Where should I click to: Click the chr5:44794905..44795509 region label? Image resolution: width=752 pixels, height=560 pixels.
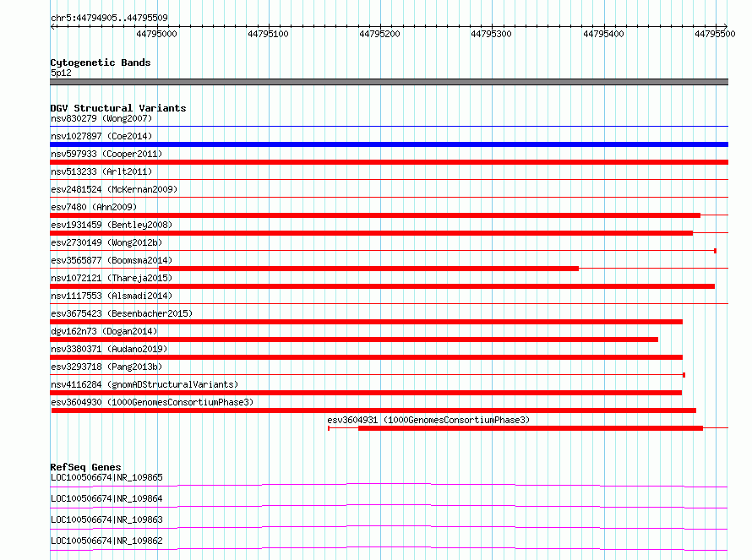pyautogui.click(x=109, y=18)
